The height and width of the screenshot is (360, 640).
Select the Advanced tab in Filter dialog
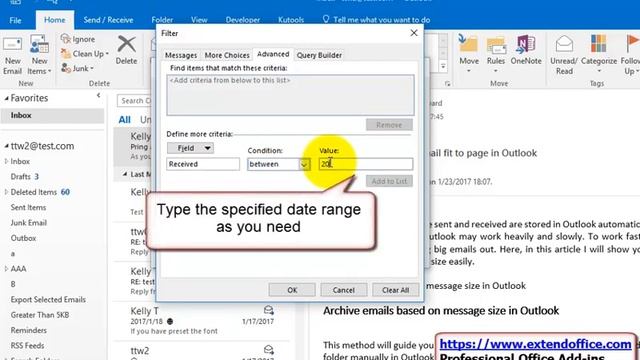[x=273, y=54]
